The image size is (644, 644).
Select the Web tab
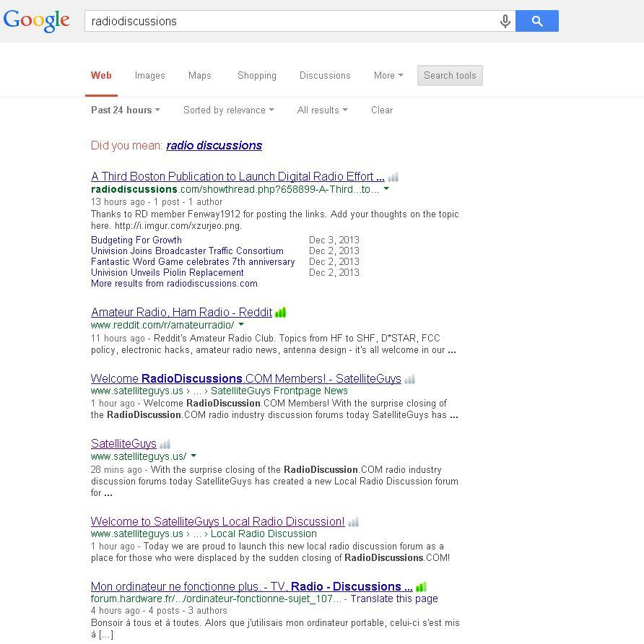[101, 76]
